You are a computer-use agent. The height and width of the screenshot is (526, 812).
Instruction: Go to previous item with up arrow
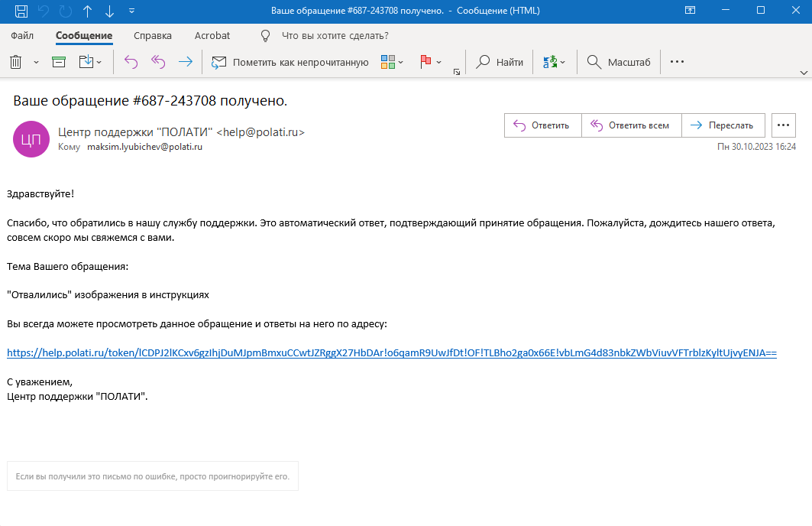87,11
